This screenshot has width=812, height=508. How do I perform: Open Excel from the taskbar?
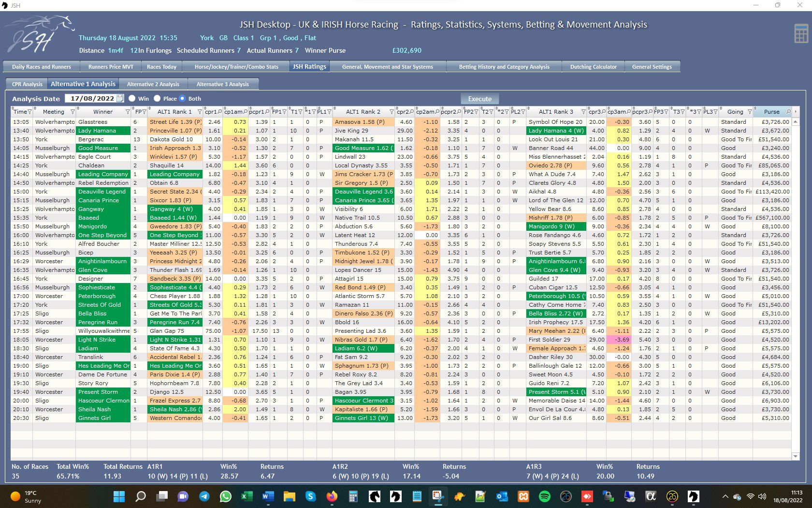246,496
